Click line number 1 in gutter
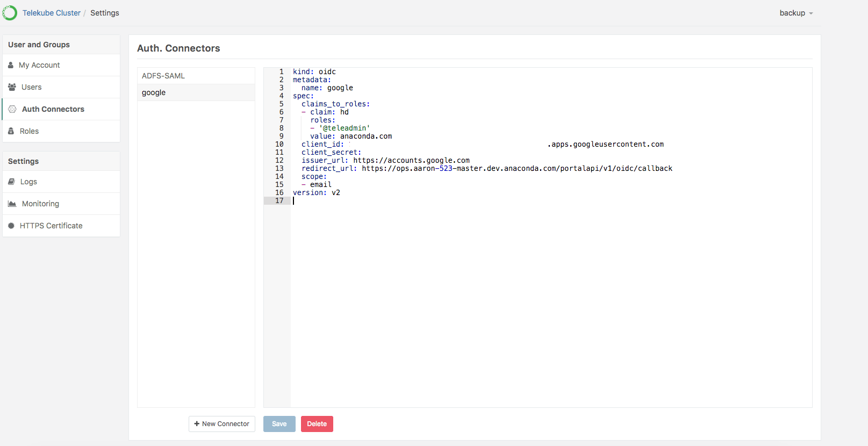This screenshot has height=446, width=868. pos(281,71)
